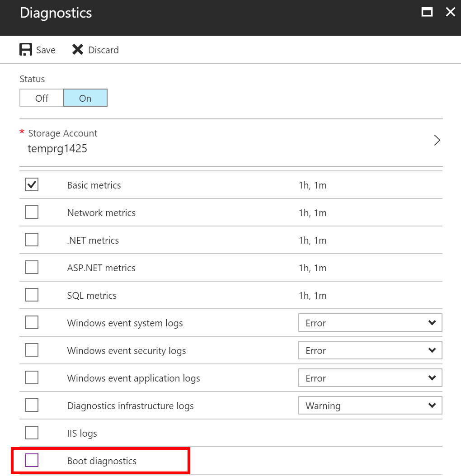Expand Windows event security logs level dropdown
461x476 pixels.
(370, 351)
